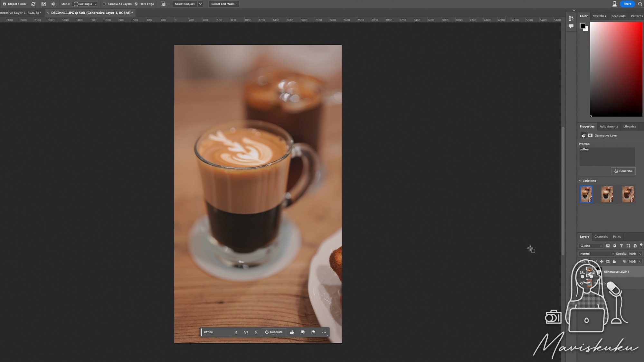Toggle the Object Finder checkbox
644x362 pixels.
coord(5,4)
